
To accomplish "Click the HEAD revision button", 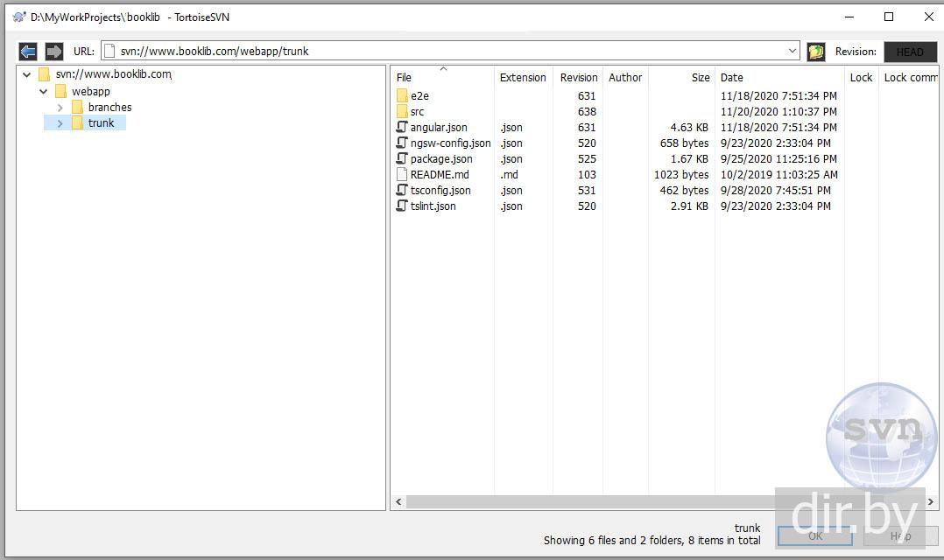I will pyautogui.click(x=911, y=52).
